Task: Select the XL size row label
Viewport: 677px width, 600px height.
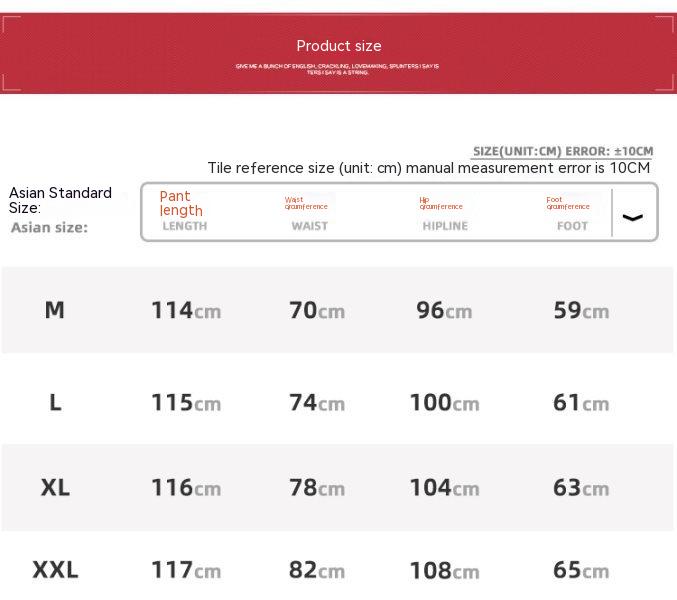Action: point(55,488)
